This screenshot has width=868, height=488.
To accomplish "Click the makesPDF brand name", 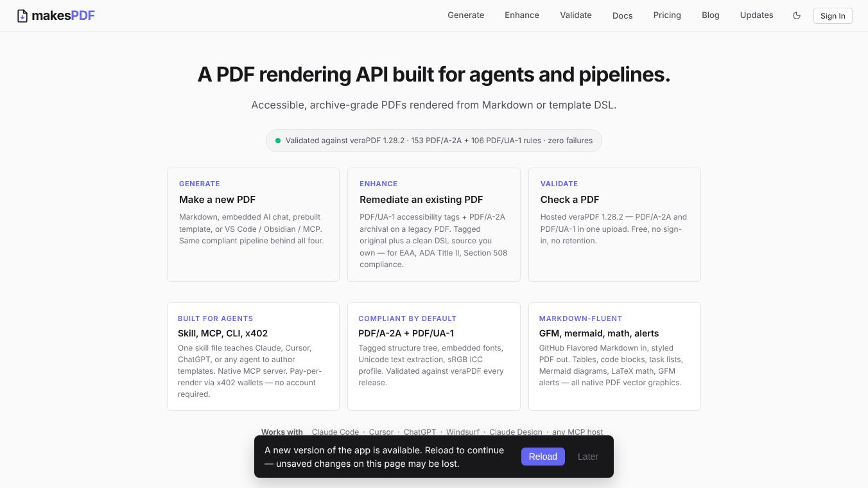I will (x=63, y=15).
